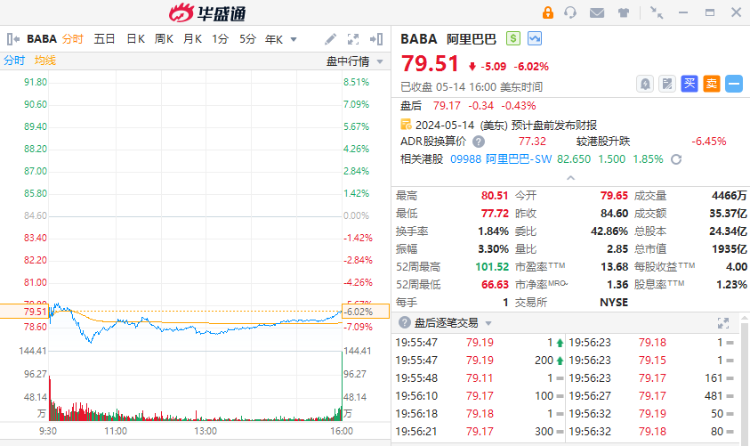Collapse right panel arrow icon in chart toolbar
Image resolution: width=750 pixels, height=446 pixels.
coord(376,39)
